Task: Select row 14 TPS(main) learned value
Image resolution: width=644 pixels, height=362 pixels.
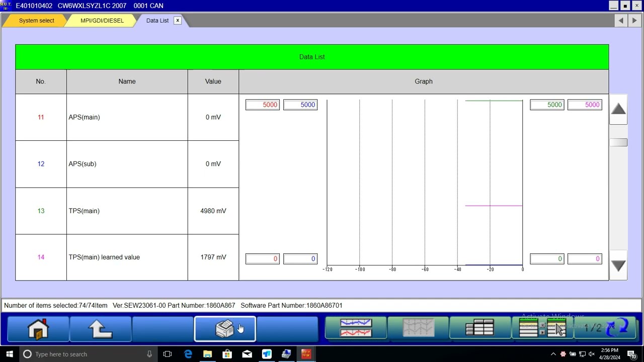Action: (127, 257)
